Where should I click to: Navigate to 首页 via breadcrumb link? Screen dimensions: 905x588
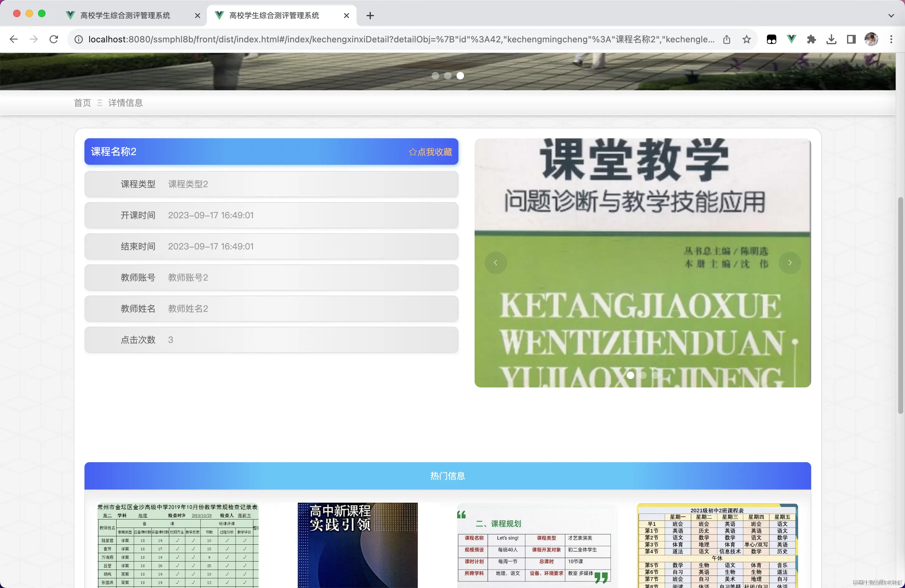[x=82, y=103]
